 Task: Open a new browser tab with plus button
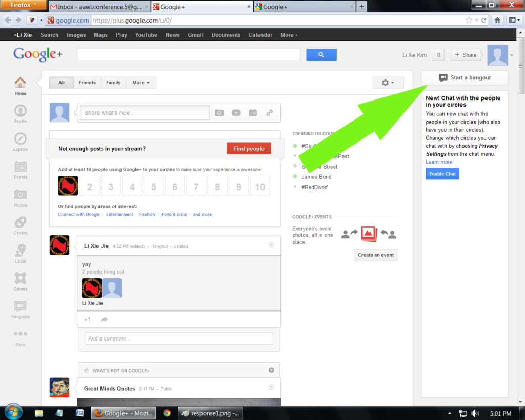coord(361,7)
